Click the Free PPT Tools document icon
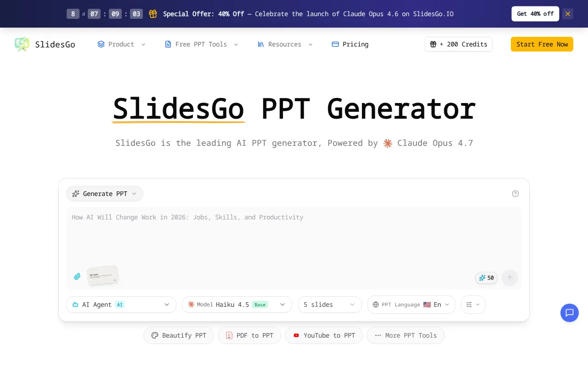 [168, 44]
